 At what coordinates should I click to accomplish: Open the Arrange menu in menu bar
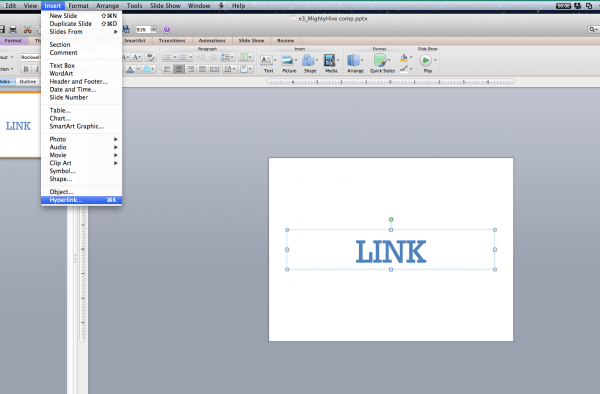coord(108,6)
